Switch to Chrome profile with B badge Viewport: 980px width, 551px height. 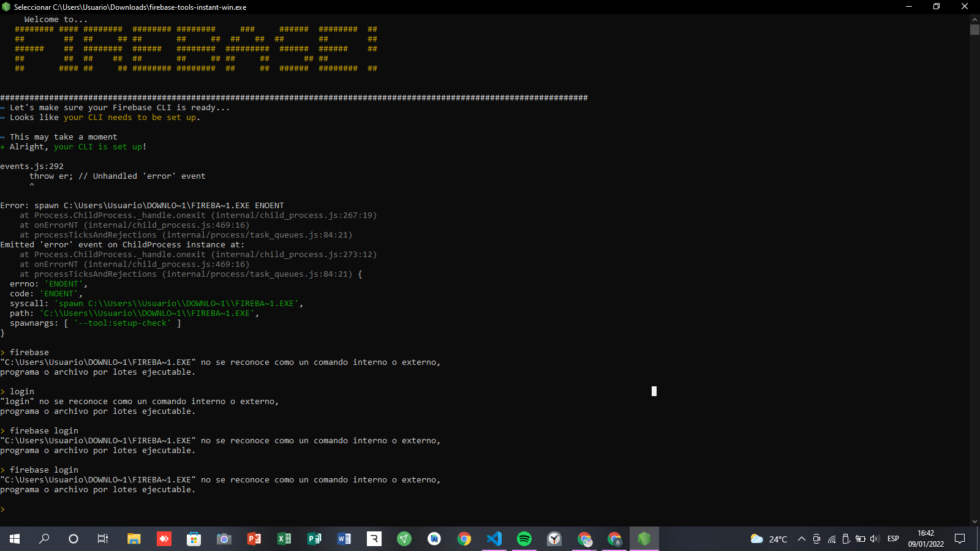pyautogui.click(x=614, y=539)
